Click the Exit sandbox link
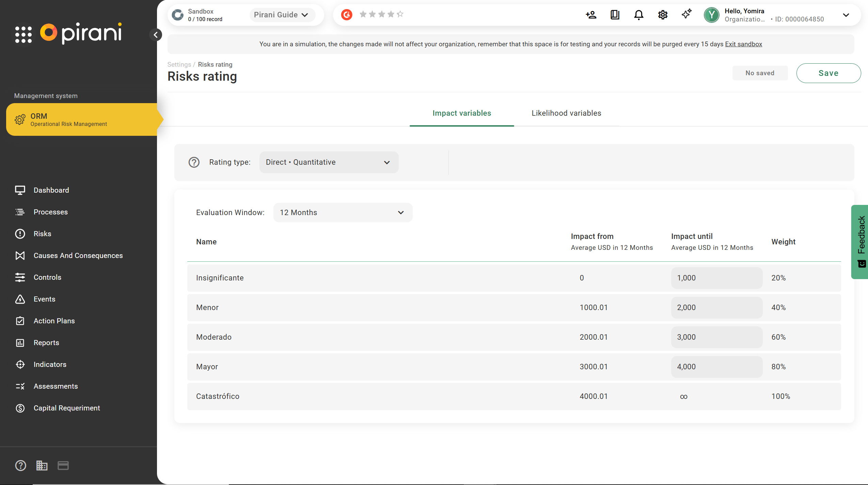The image size is (868, 485). [x=743, y=44]
